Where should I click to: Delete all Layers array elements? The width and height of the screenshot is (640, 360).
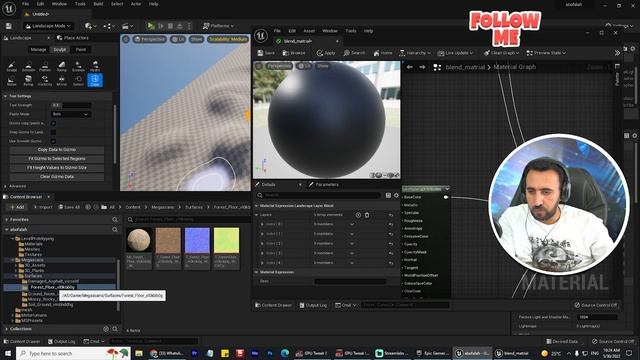(367, 215)
